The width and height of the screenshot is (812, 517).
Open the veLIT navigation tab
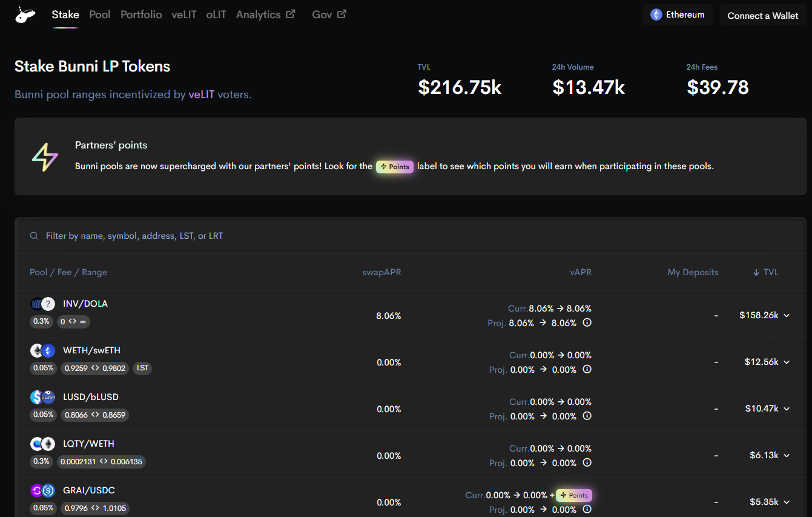tap(183, 15)
